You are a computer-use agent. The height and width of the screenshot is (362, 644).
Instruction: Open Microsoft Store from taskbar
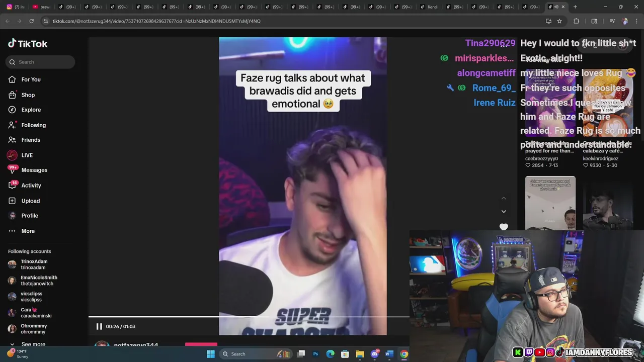pyautogui.click(x=345, y=354)
